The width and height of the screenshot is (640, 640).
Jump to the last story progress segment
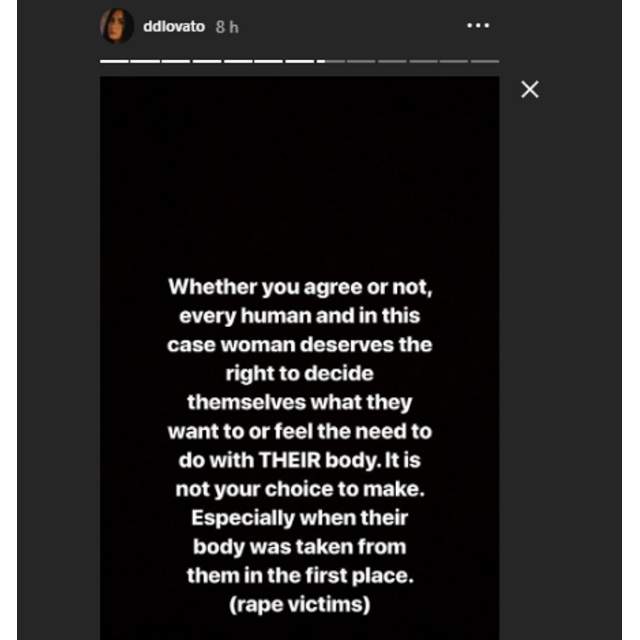485,61
